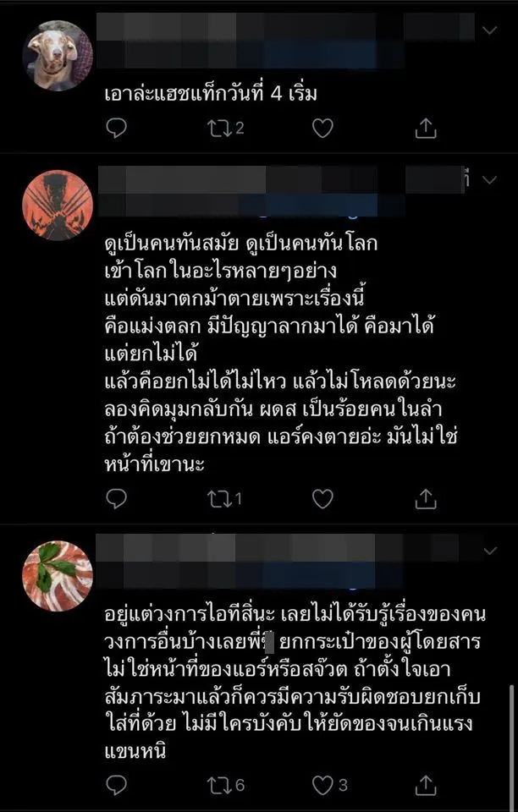Retweet the second tweet with 1 retweet
Viewport: 518px width, 812px height.
coord(223,499)
